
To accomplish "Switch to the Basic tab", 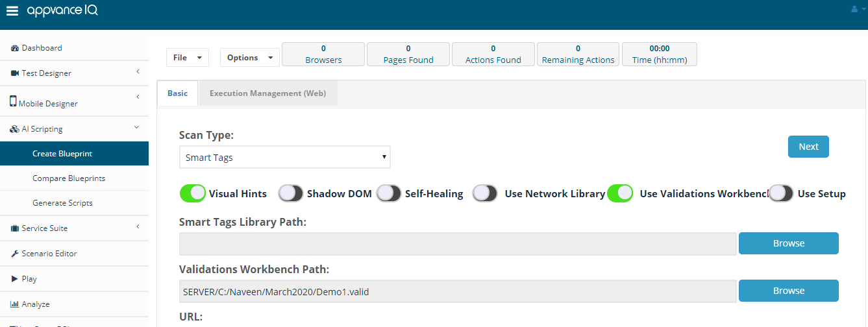I will (177, 93).
